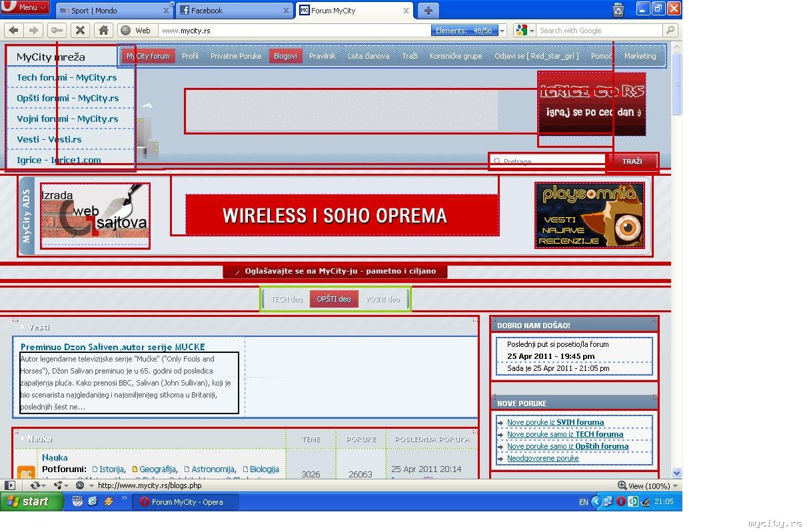Open the address bar history dropdown arrow
Screen dimensions: 807x532
pyautogui.click(x=502, y=31)
